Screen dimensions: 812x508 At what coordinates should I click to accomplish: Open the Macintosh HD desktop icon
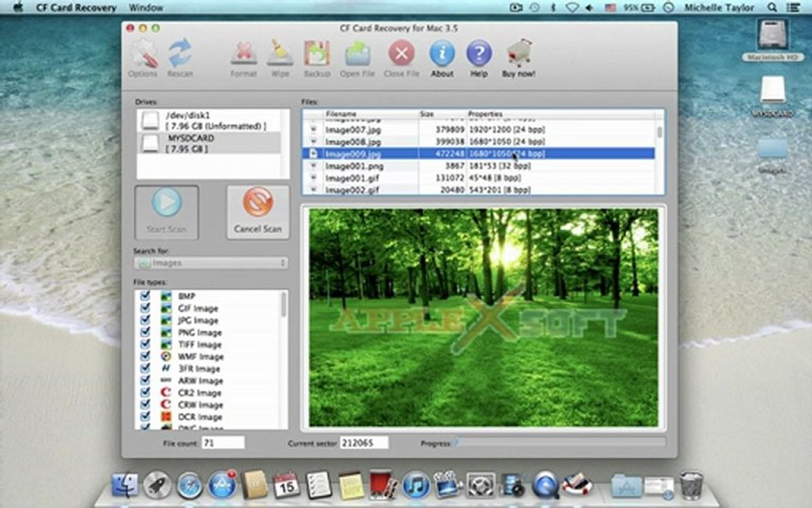coord(772,40)
